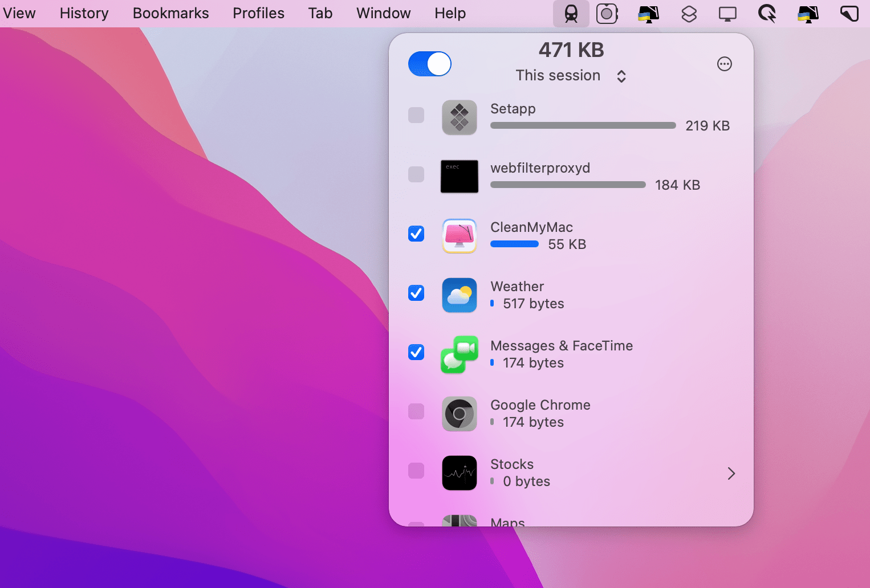This screenshot has height=588, width=870.
Task: Click the CleanShot display icon in menu bar
Action: click(x=729, y=14)
